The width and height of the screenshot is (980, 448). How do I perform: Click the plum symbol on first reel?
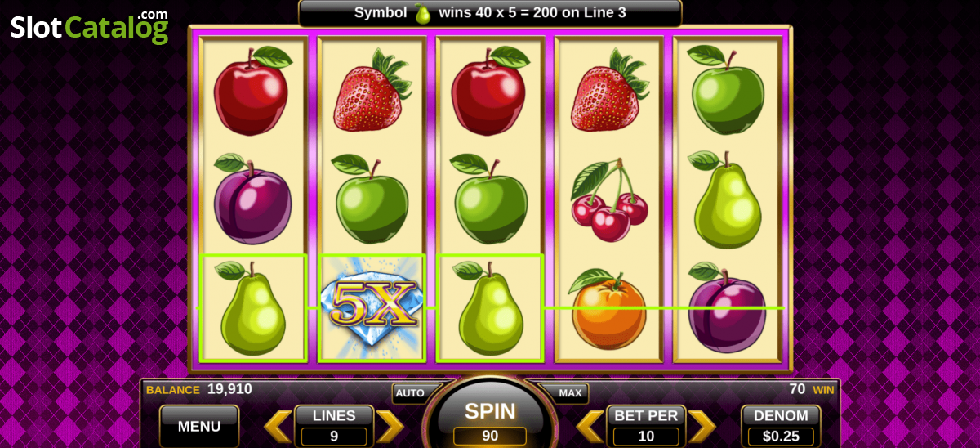tap(252, 199)
